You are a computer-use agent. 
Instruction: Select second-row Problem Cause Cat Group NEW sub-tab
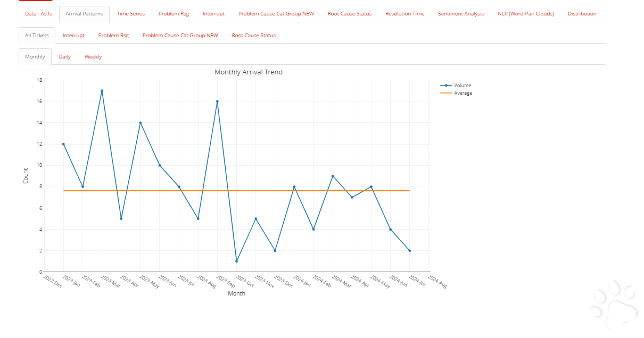(180, 36)
